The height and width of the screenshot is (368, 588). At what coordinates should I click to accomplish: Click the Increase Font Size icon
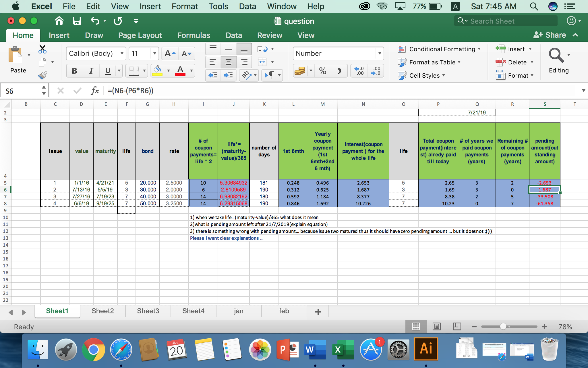[x=170, y=53]
